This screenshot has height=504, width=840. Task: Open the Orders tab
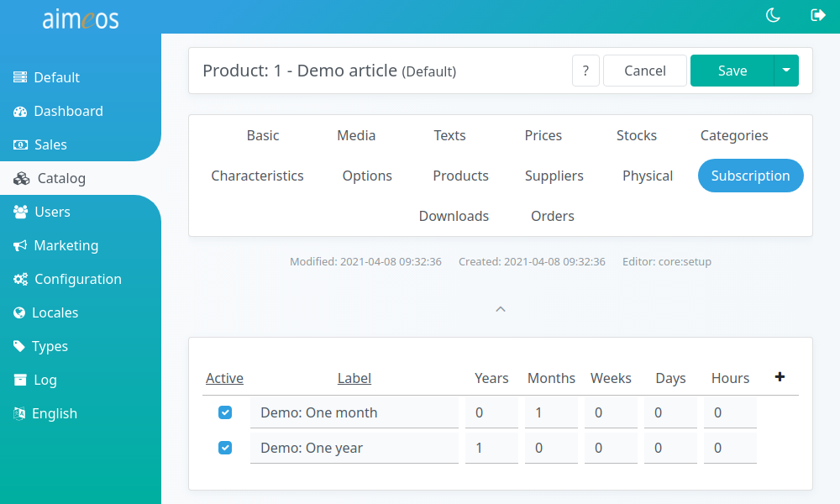(x=553, y=216)
